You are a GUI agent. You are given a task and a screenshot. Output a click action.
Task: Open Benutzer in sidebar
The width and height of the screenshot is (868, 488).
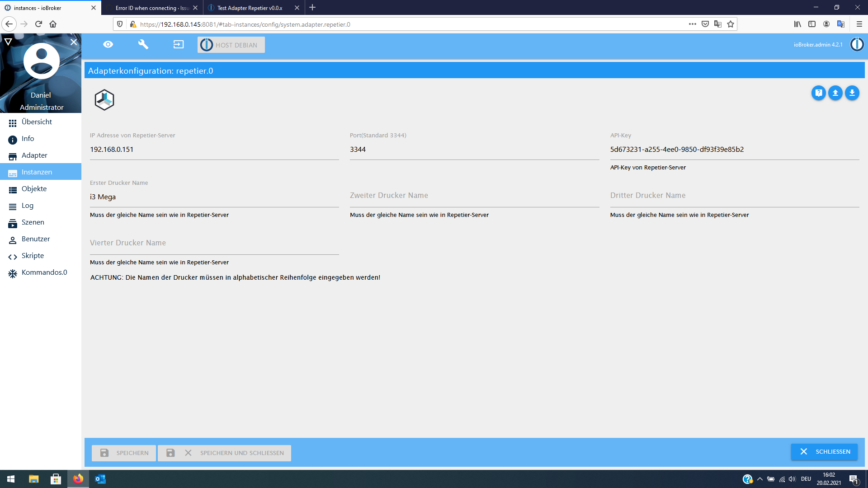pos(41,239)
